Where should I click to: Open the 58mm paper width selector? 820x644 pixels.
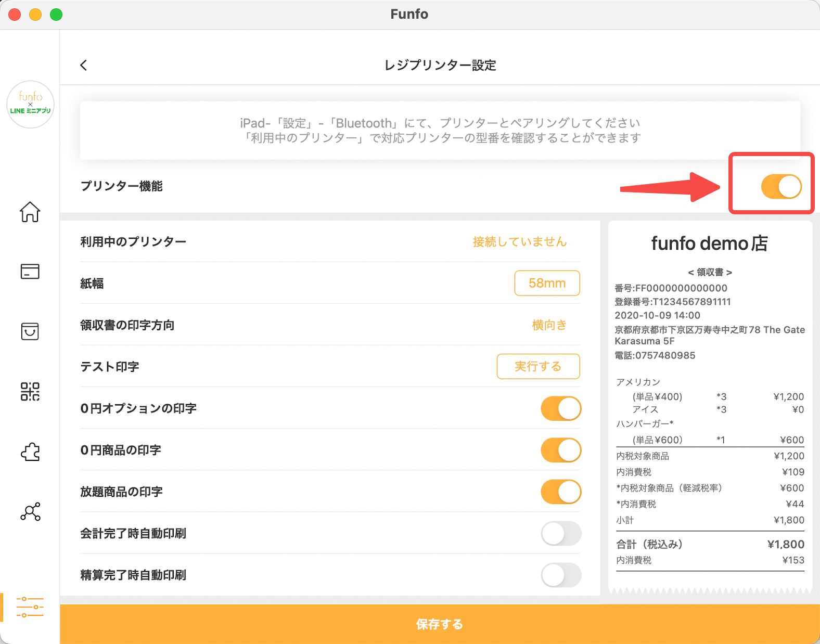[547, 283]
